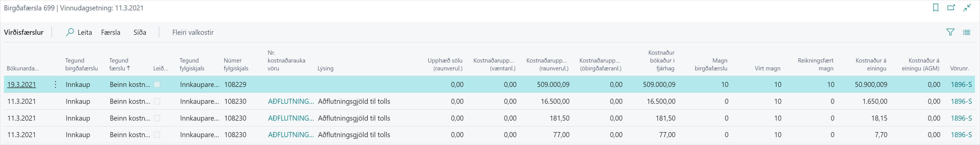Expand Fleiri valkostir options

click(193, 32)
